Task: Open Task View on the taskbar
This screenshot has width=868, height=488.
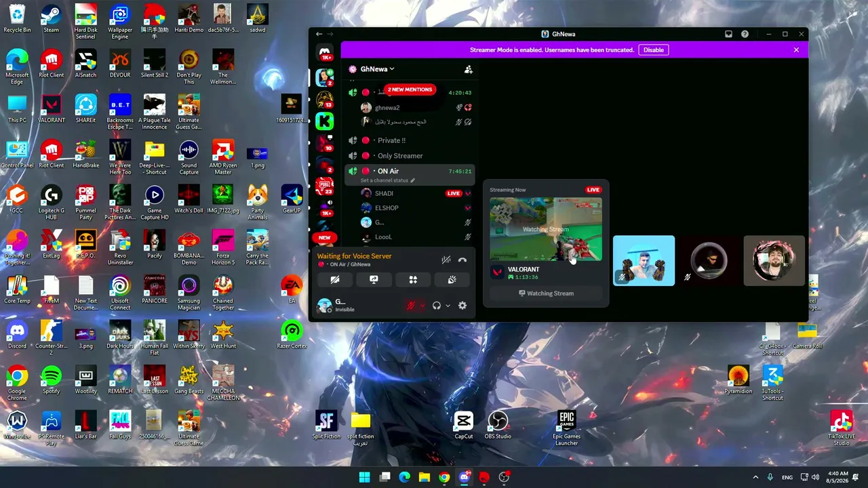Action: 384,477
